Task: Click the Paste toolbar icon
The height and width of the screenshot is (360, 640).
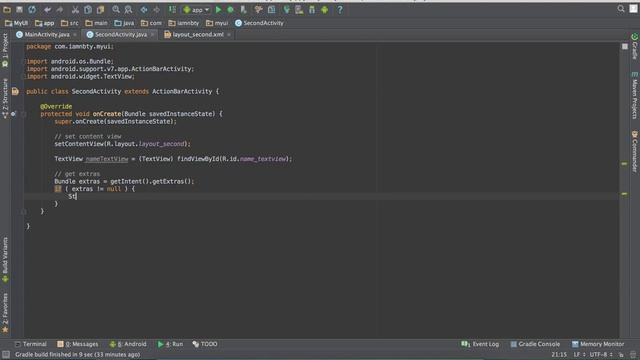Action: coord(100,9)
